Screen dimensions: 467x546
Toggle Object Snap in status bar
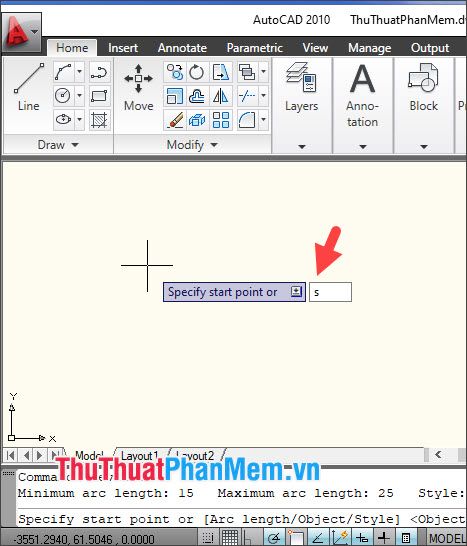coord(296,538)
